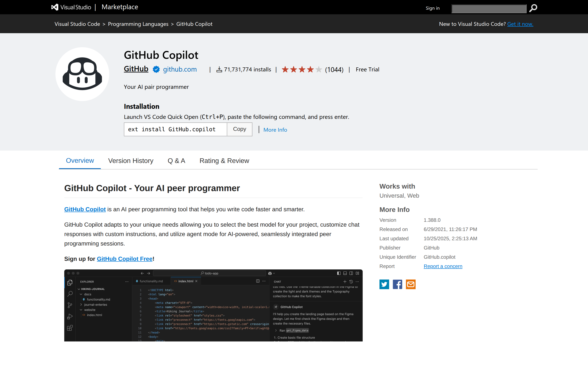Click the marketplace search input field
The width and height of the screenshot is (588, 378).
(x=489, y=8)
